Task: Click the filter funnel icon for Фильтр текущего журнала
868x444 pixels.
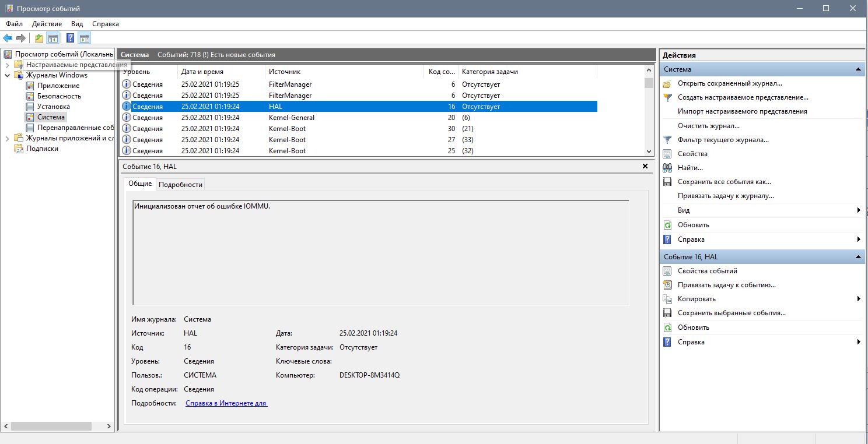Action: (x=667, y=140)
